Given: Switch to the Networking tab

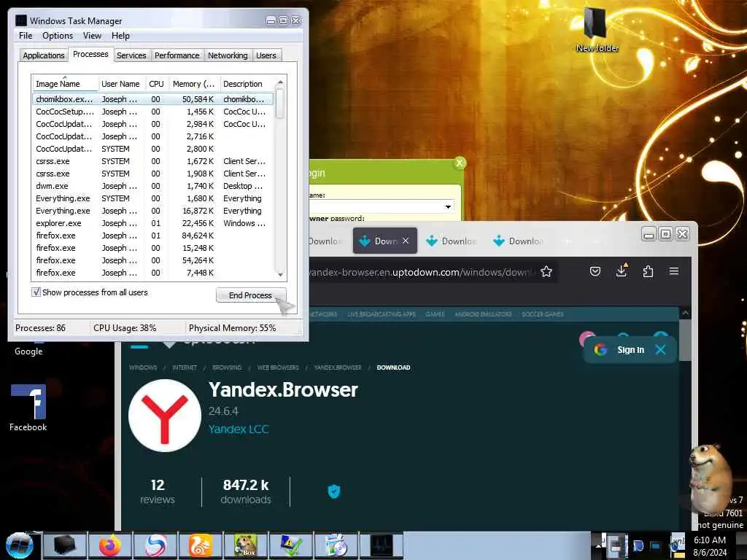Looking at the screenshot, I should tap(228, 55).
